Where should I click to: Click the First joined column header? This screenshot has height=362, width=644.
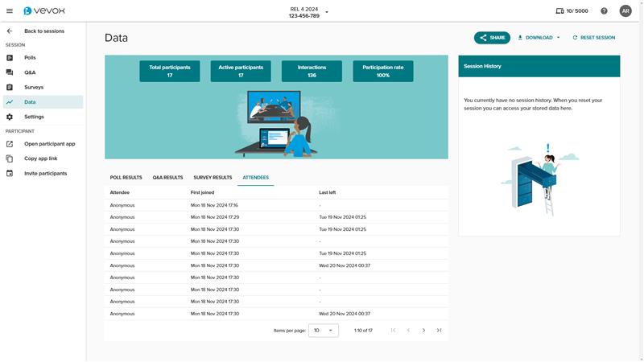(x=202, y=192)
